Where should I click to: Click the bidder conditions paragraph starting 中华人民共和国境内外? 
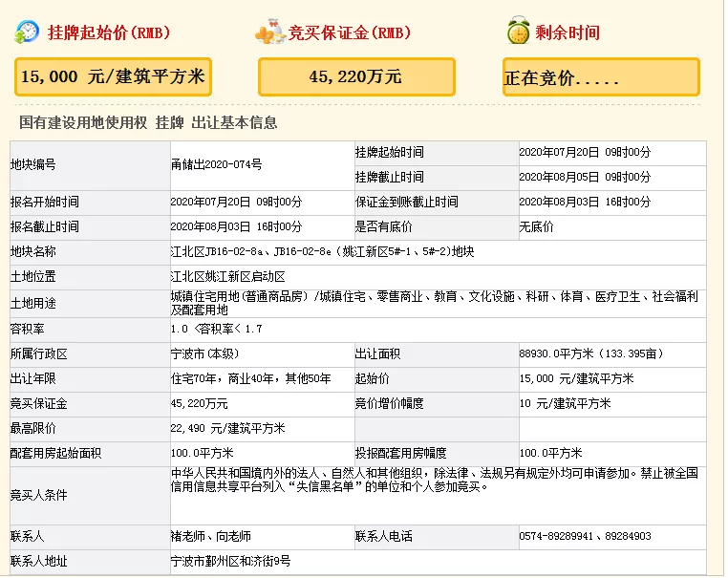(434, 481)
